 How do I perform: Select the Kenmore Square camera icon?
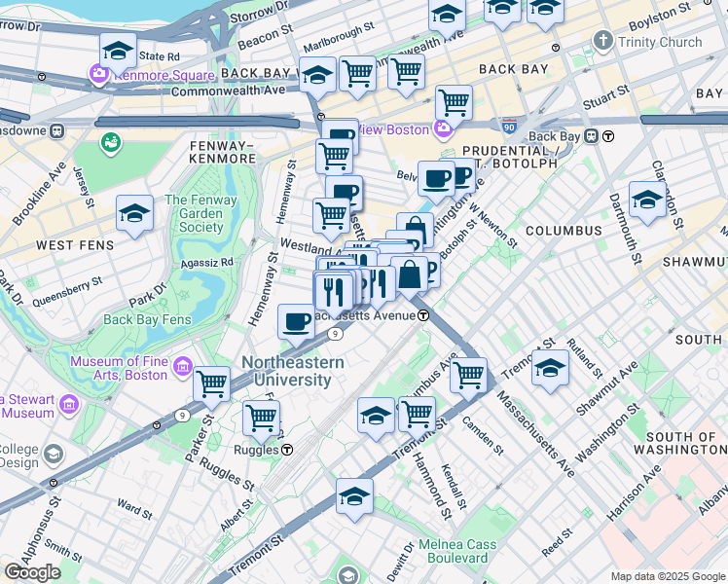click(x=98, y=75)
